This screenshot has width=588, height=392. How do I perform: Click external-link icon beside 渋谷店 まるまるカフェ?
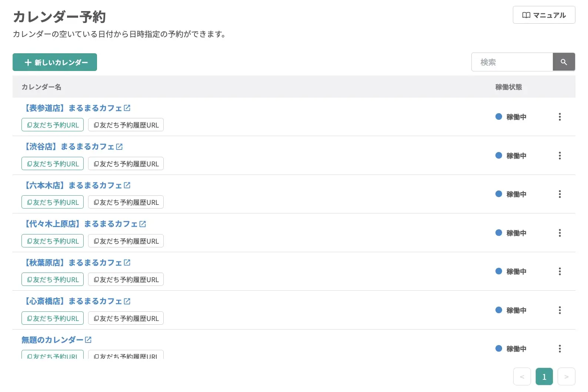[119, 147]
